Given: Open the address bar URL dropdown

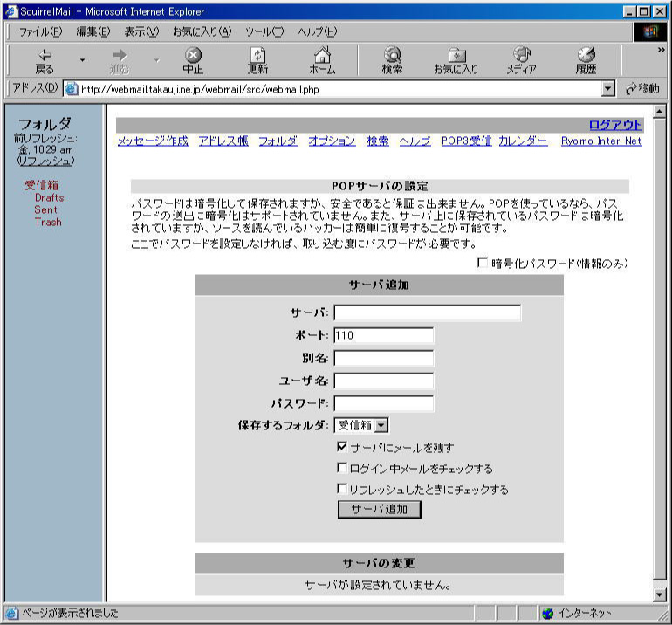Looking at the screenshot, I should [607, 89].
